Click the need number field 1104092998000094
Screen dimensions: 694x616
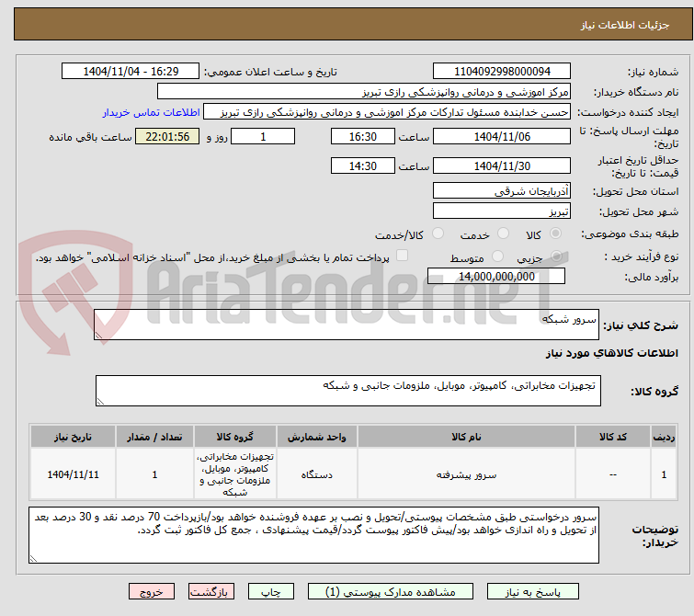[x=502, y=72]
